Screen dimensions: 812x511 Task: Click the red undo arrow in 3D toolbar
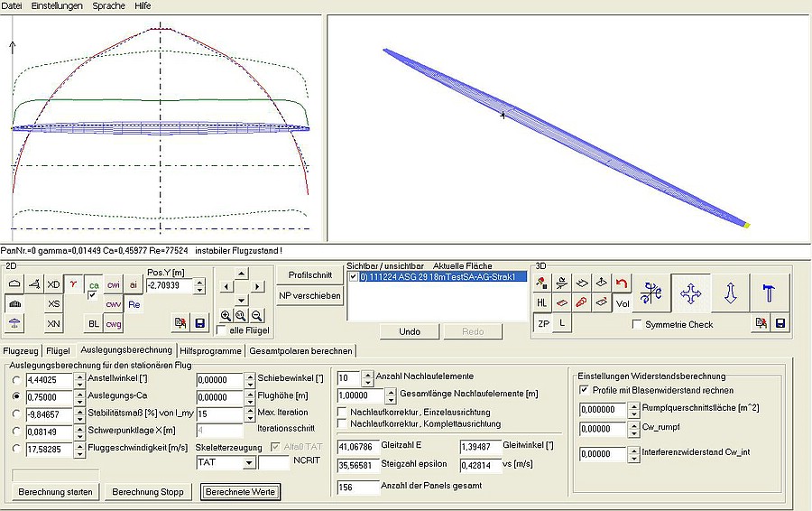[x=622, y=283]
